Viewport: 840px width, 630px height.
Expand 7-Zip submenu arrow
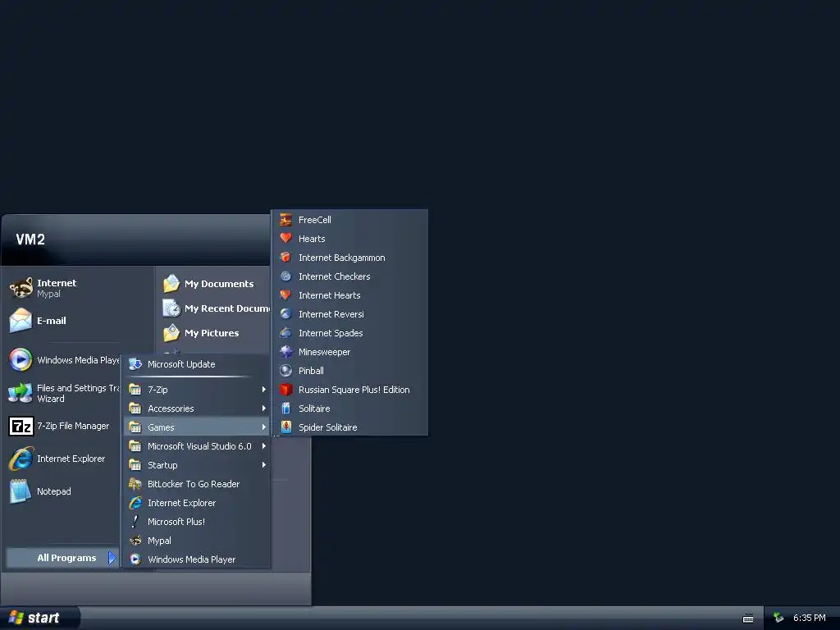[x=263, y=390]
